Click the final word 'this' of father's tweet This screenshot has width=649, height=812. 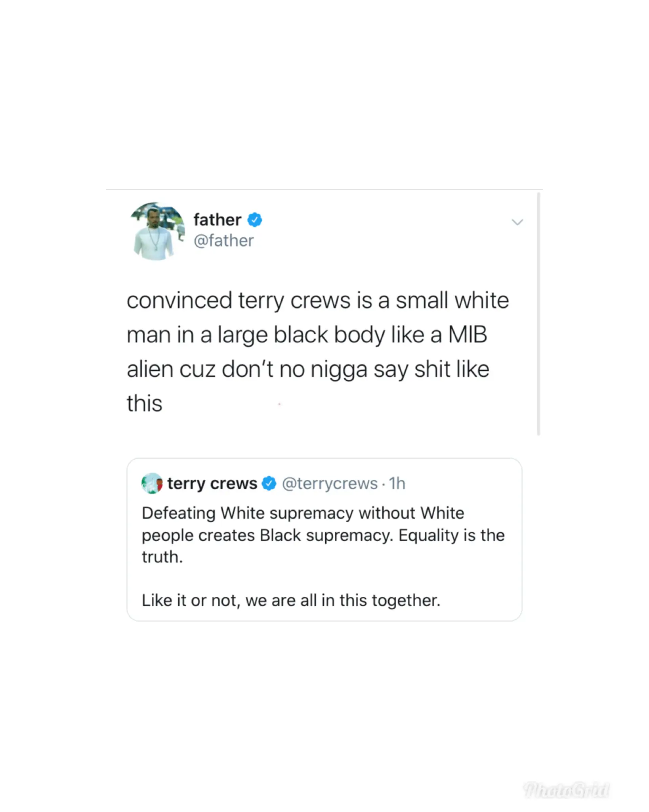[145, 403]
